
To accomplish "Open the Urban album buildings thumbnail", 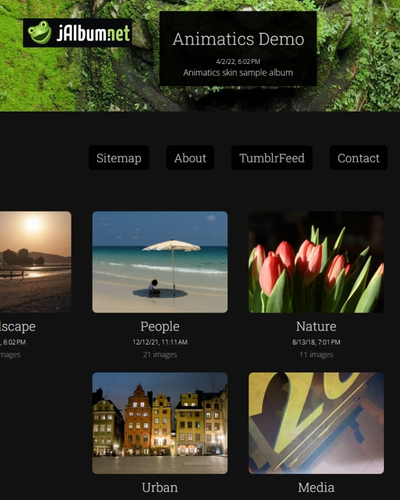I will click(160, 423).
